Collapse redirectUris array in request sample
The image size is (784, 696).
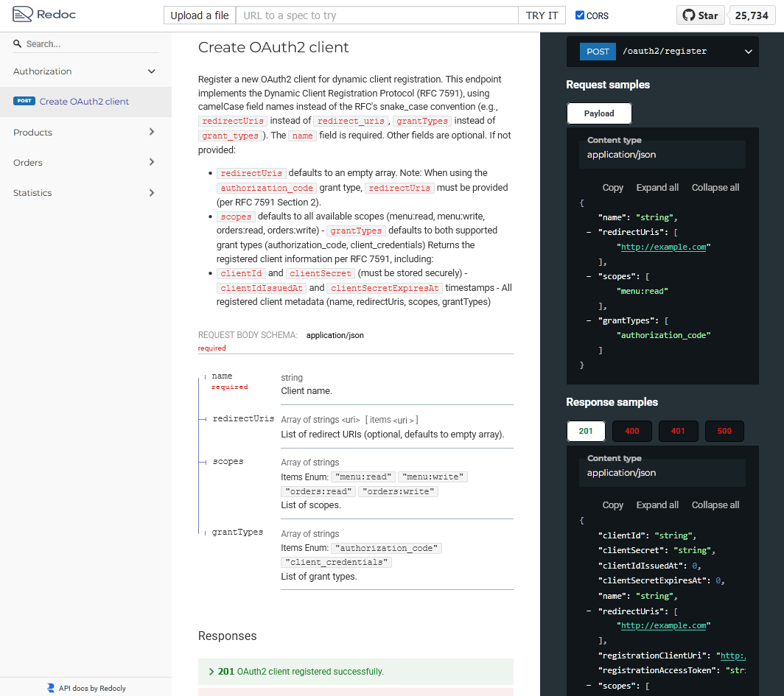point(589,232)
